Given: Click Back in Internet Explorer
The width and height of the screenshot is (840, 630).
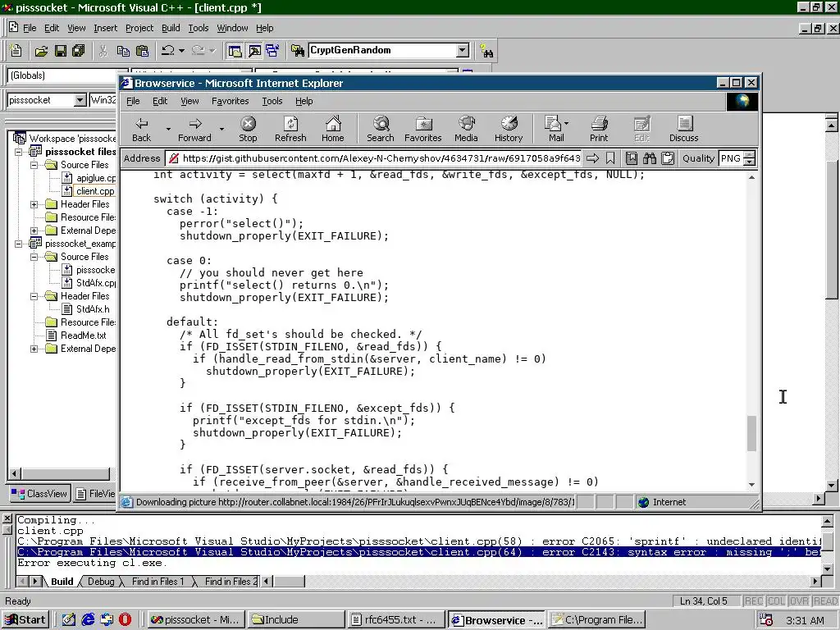Looking at the screenshot, I should click(141, 129).
